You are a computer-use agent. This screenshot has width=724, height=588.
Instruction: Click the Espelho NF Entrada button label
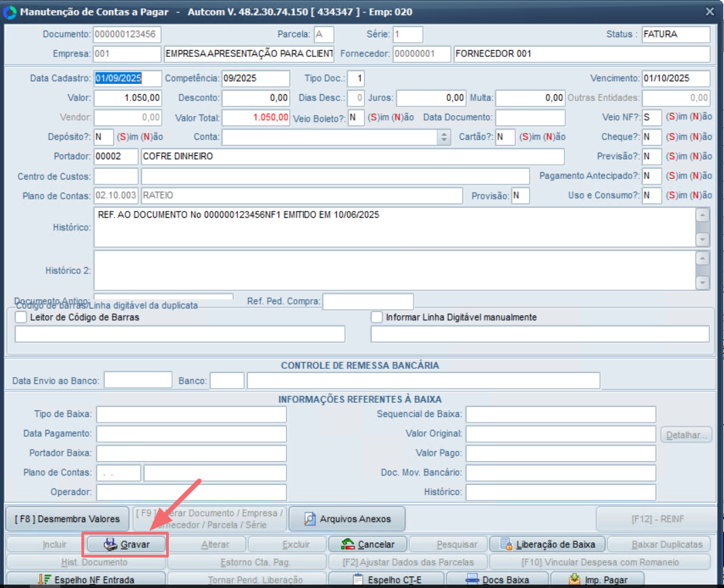click(x=94, y=580)
